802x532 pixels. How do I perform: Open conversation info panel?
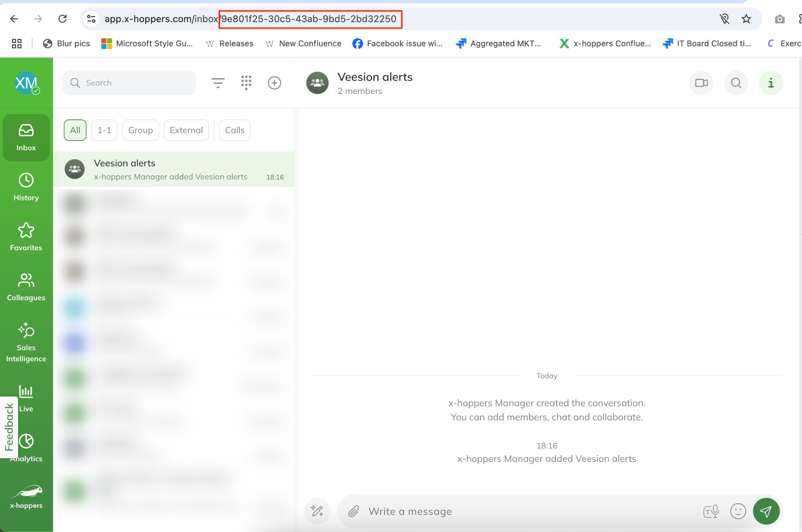point(770,83)
